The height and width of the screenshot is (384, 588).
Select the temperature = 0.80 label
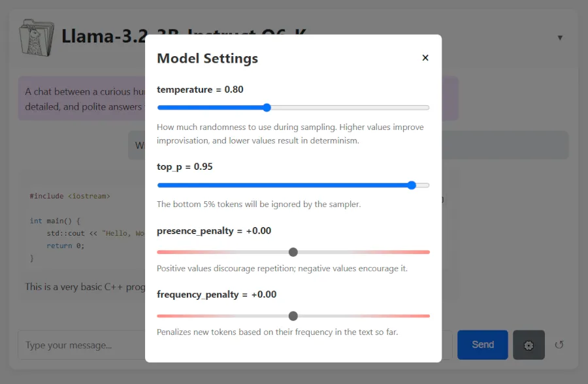click(x=199, y=89)
